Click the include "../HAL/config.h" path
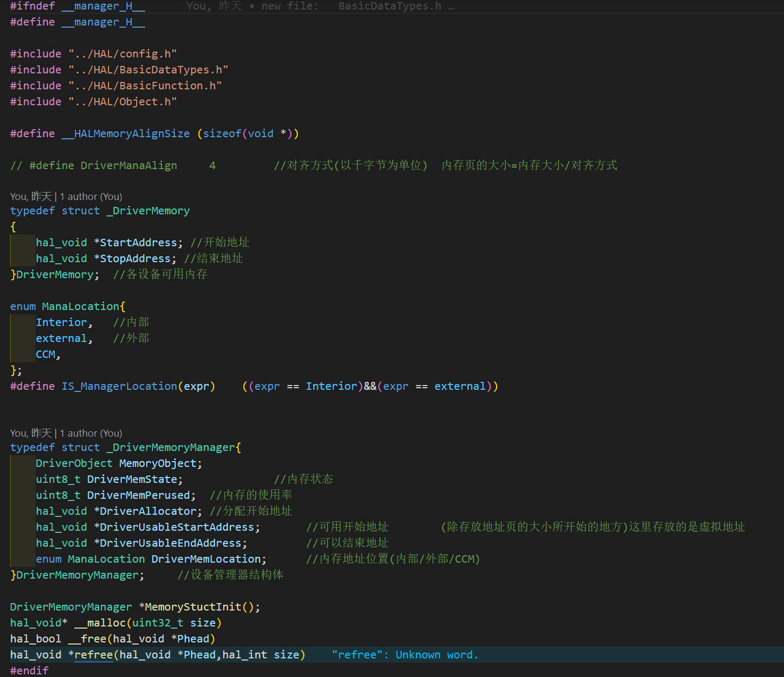This screenshot has height=677, width=784. (122, 54)
